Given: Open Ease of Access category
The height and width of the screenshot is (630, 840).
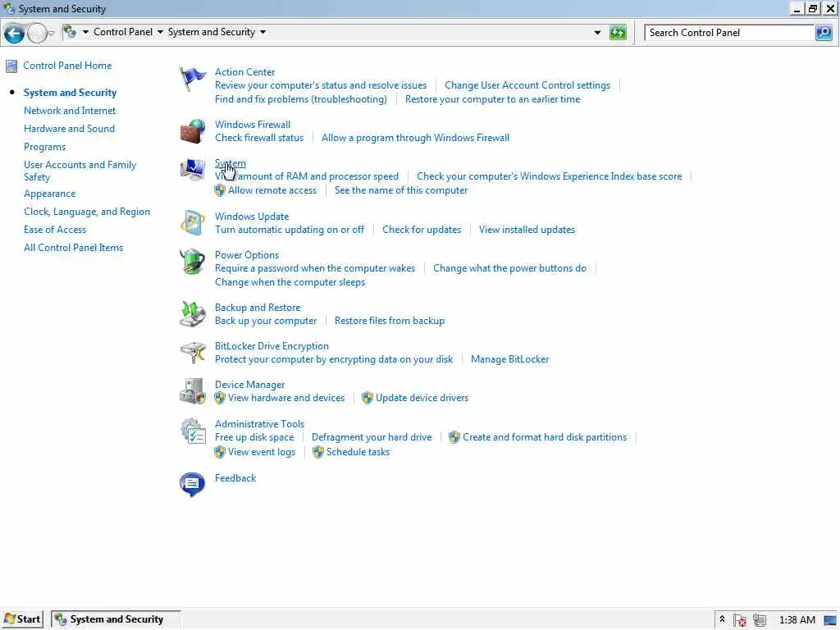Looking at the screenshot, I should click(55, 230).
